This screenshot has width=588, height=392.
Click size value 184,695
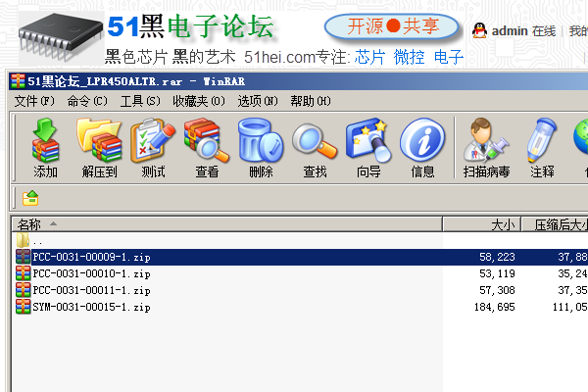click(x=495, y=307)
